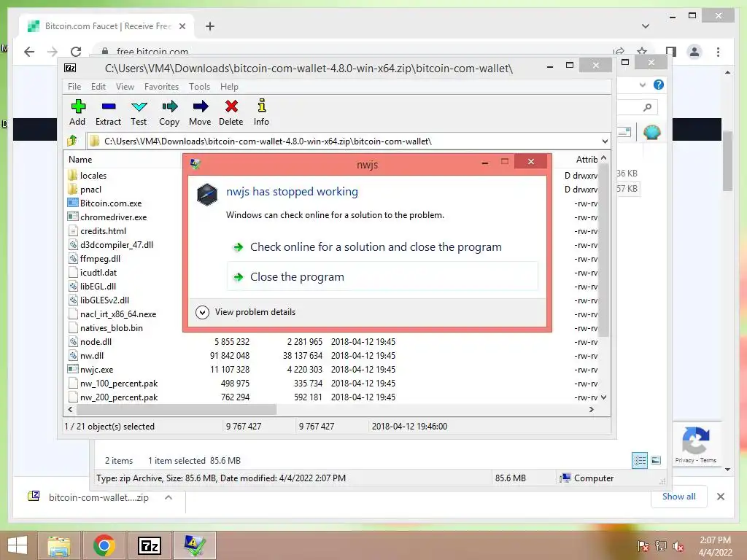Open Chrome three-dot menu
Viewport: 747px width, 560px height.
click(718, 52)
